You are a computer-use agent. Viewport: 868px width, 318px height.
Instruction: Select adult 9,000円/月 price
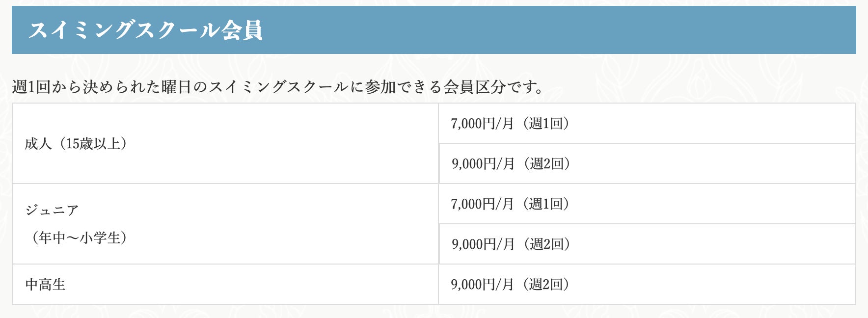pyautogui.click(x=483, y=163)
